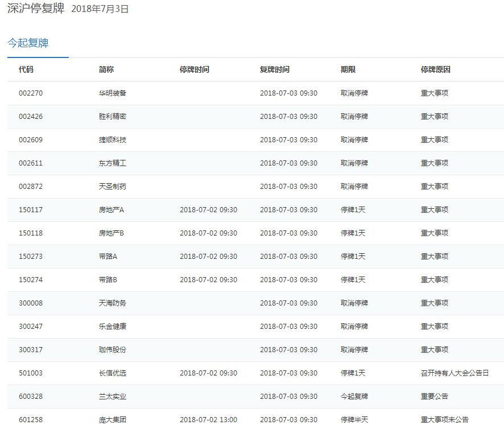Viewport: 504px width, 425px height.
Task: Click the 期限 column header
Action: click(x=348, y=69)
